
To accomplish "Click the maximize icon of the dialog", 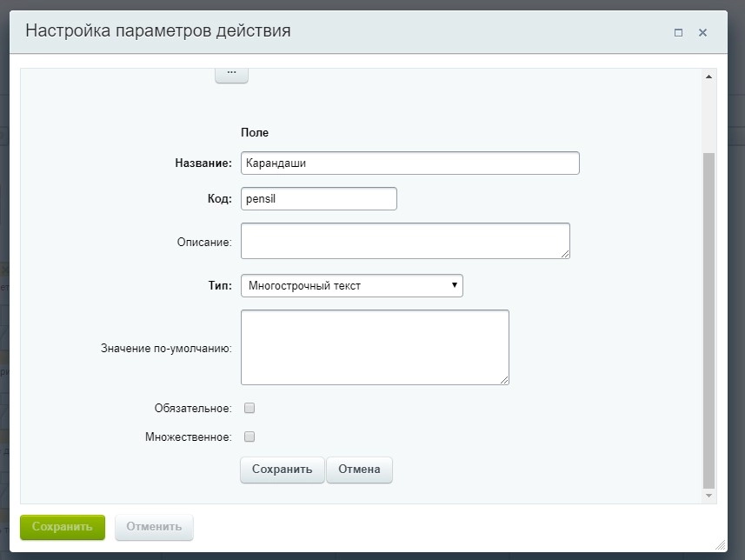I will point(677,31).
